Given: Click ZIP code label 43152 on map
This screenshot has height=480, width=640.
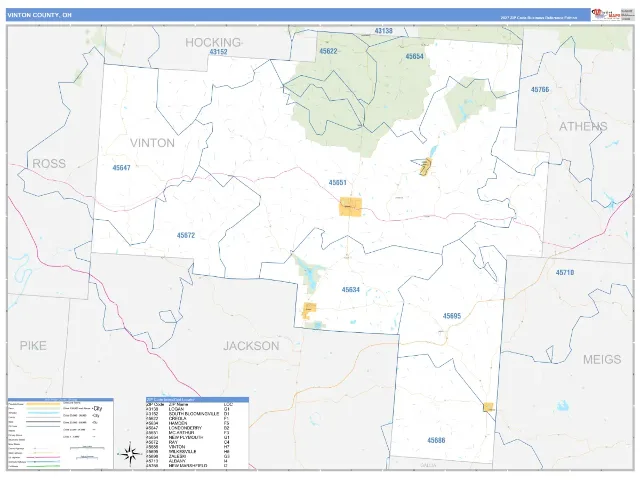Looking at the screenshot, I should pyautogui.click(x=218, y=52).
